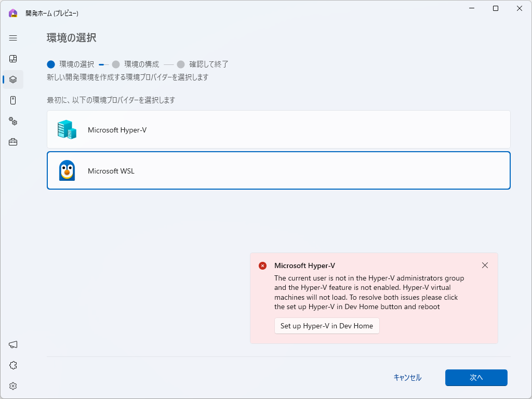This screenshot has width=532, height=399.
Task: Click Set up Hyper-V in Dev Home
Action: pos(327,326)
